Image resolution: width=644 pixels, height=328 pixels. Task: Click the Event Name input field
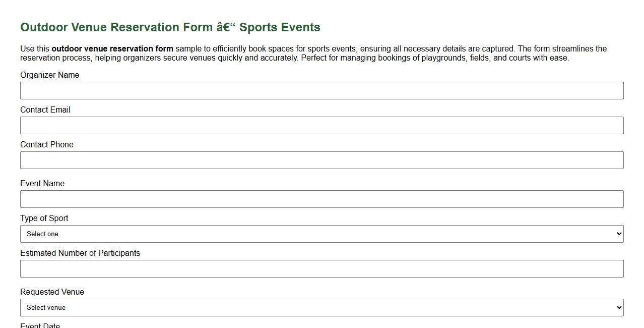click(x=321, y=199)
